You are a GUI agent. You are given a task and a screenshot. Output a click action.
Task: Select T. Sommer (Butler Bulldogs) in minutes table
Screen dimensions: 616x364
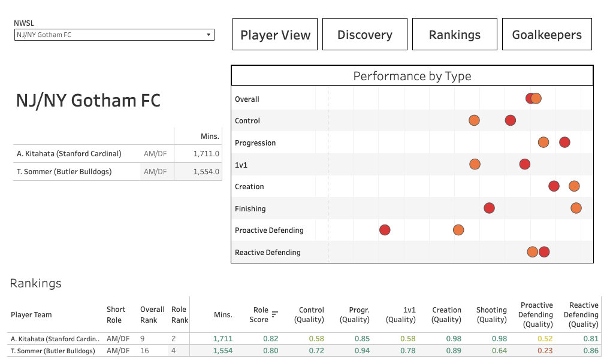(x=64, y=172)
